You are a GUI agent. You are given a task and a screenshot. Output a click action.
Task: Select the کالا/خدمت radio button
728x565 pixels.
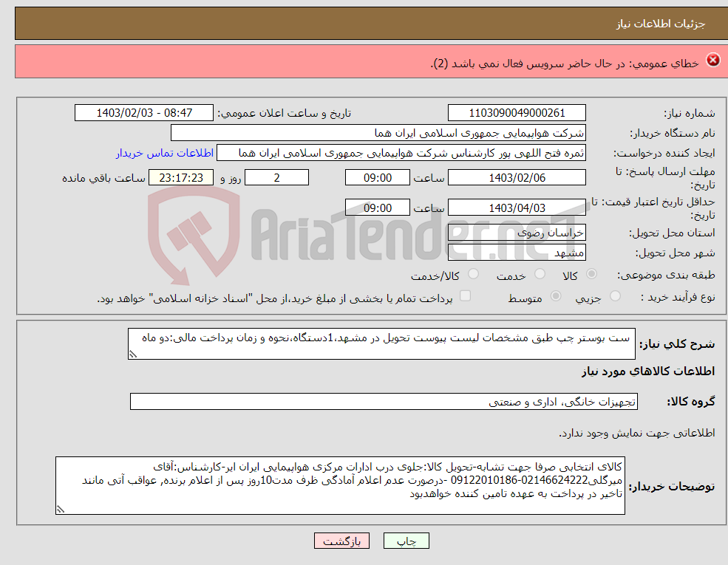point(473,274)
